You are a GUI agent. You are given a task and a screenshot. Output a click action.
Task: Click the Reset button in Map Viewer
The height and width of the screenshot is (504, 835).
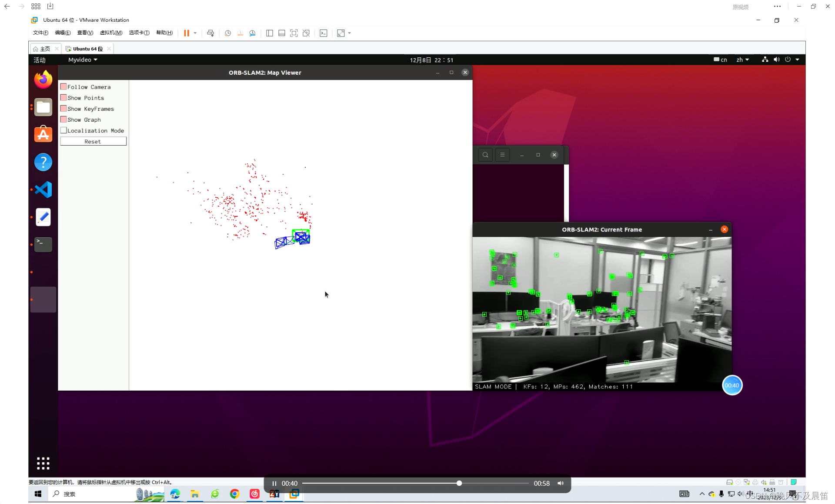pos(93,141)
